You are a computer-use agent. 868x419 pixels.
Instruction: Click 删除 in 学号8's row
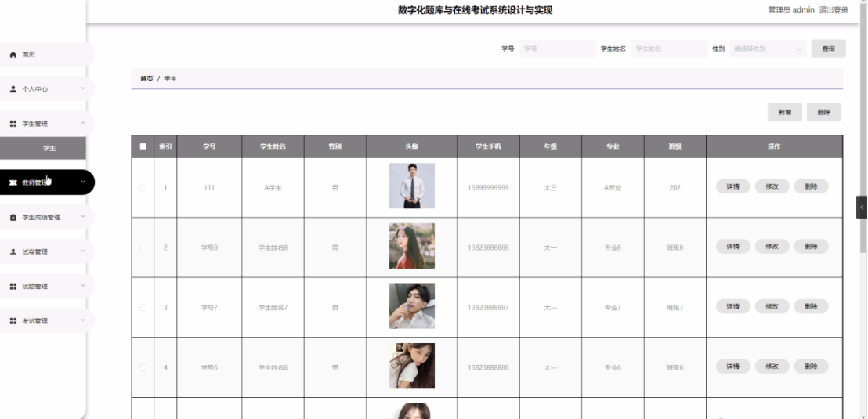coord(811,246)
